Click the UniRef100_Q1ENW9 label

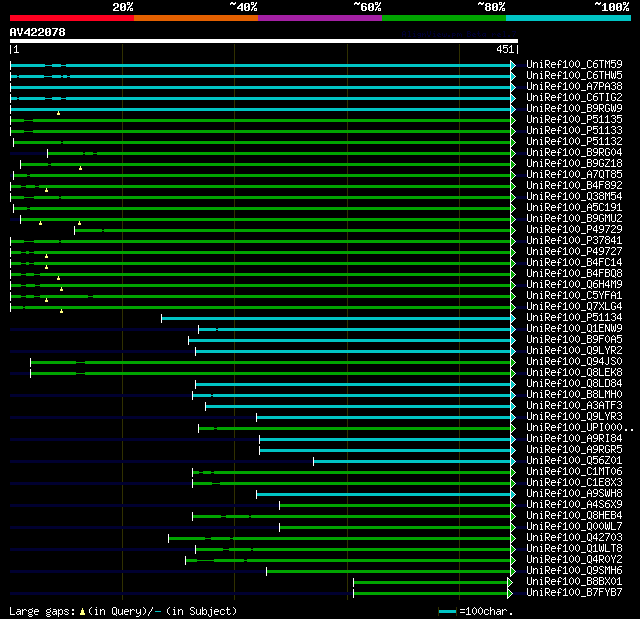point(574,329)
